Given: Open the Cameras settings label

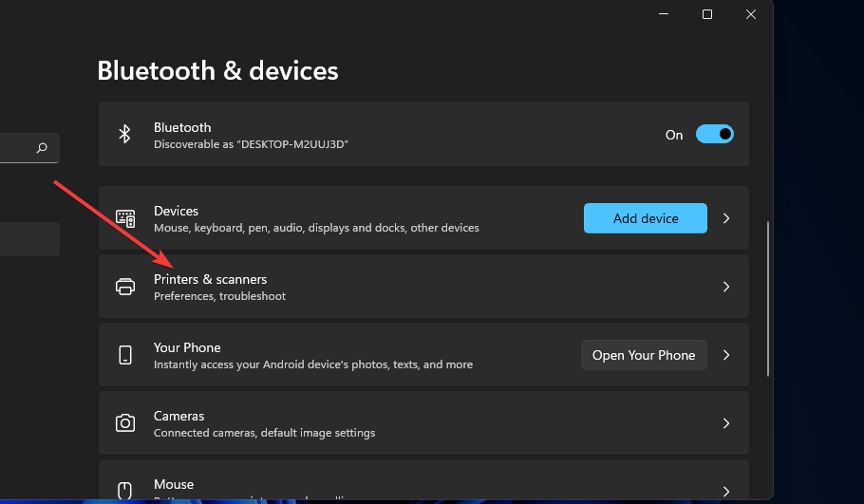Looking at the screenshot, I should coord(179,416).
